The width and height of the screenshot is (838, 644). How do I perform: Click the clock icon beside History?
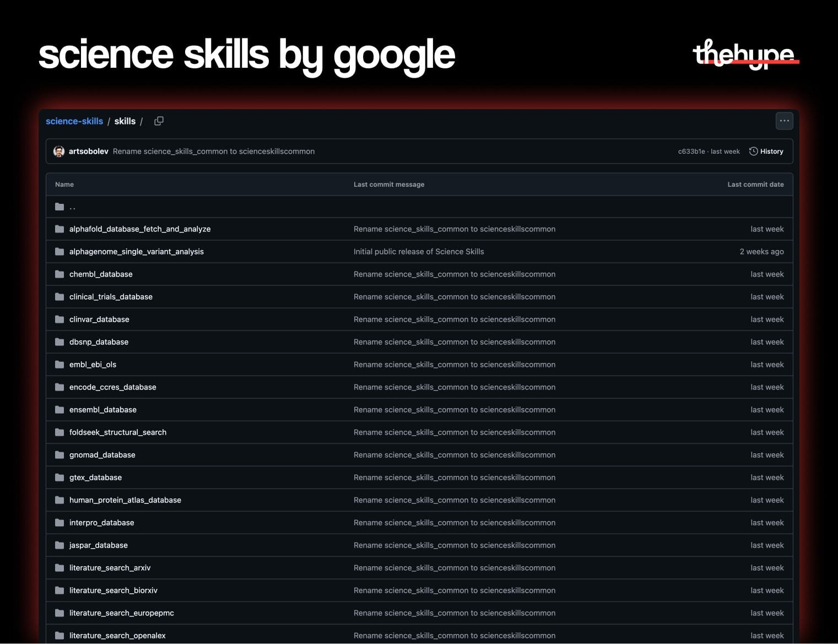tap(753, 151)
